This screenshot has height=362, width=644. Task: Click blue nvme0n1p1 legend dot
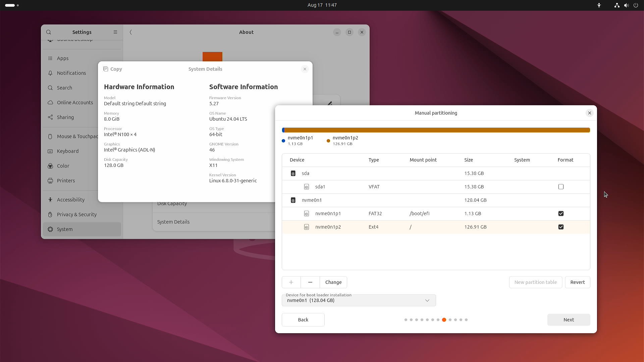[283, 141]
